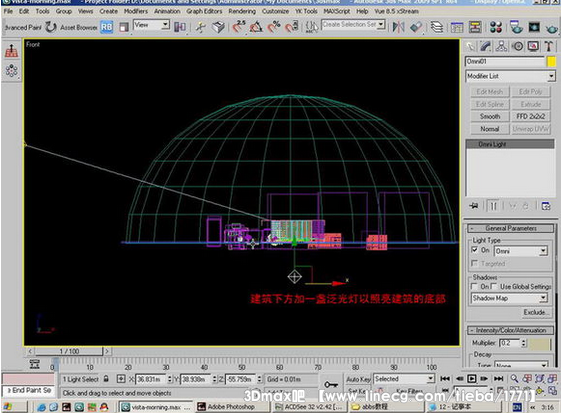The width and height of the screenshot is (565, 413).
Task: Toggle the Targeted checkbox
Action: click(475, 263)
